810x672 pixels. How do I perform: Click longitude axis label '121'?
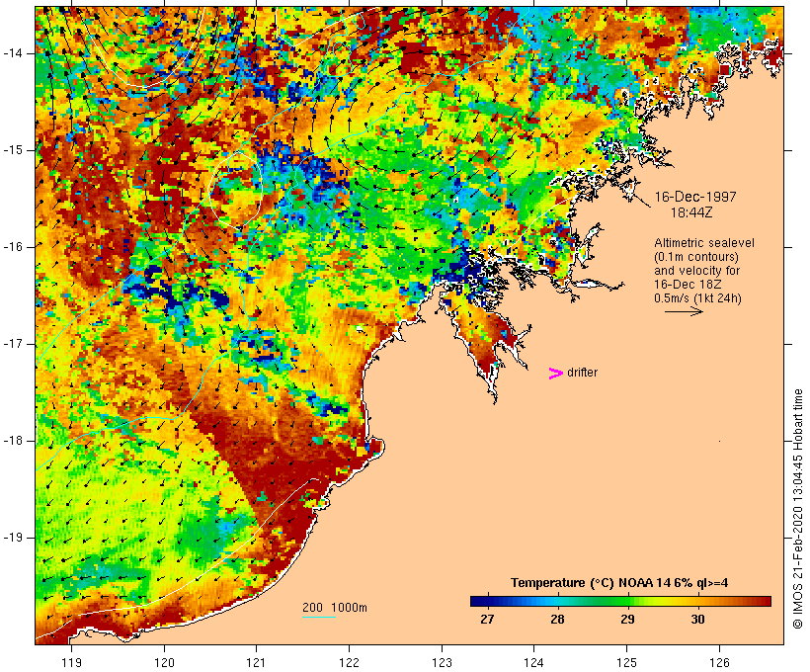pos(256,662)
